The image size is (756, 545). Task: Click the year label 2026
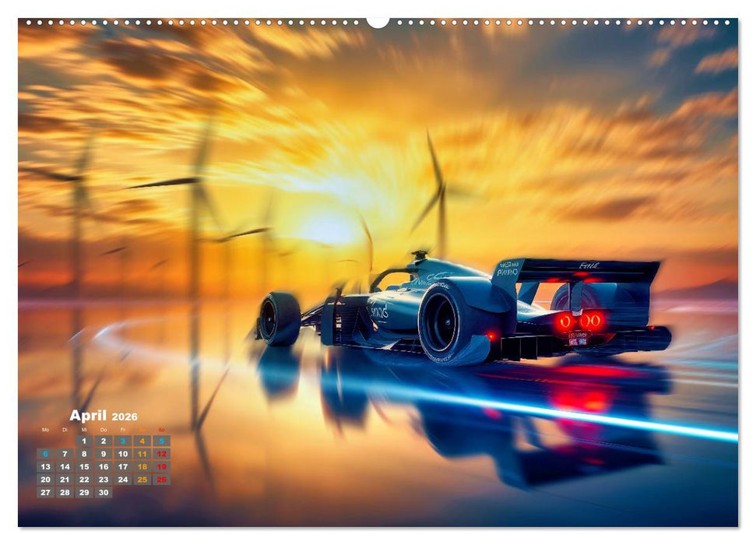click(125, 417)
